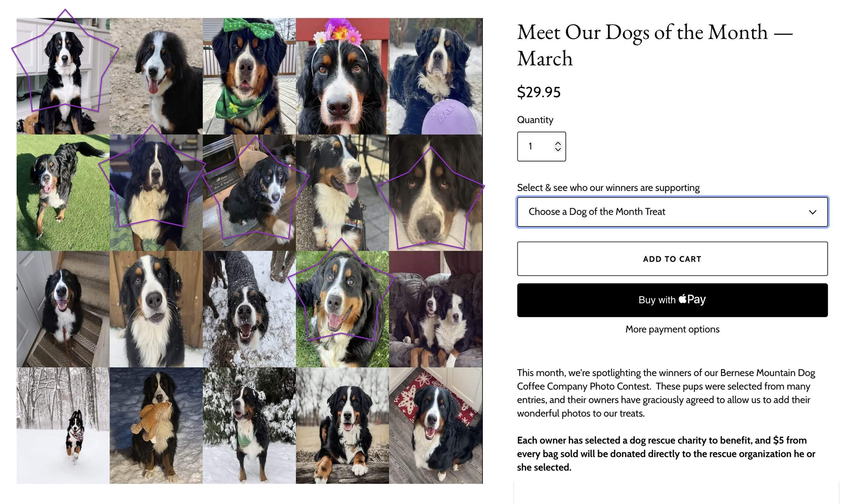Screen dimensions: 847x504
Task: Select dog photo with green bow
Action: point(249,76)
